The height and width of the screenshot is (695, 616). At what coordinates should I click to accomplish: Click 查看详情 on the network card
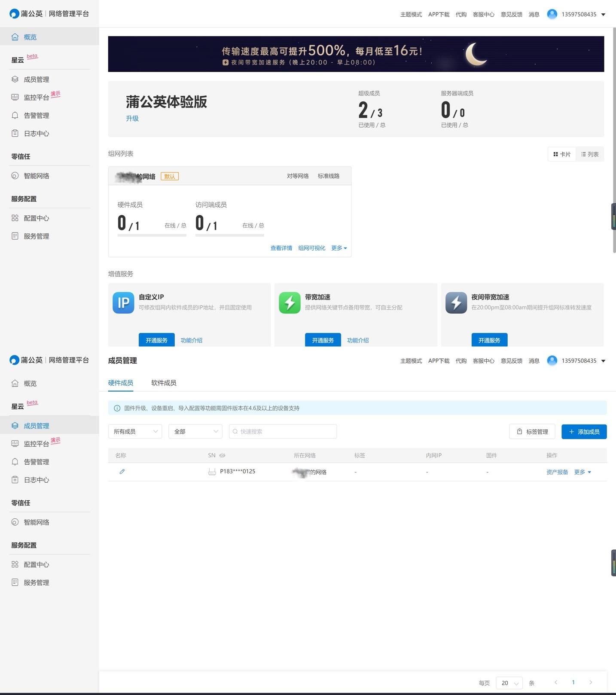click(281, 248)
